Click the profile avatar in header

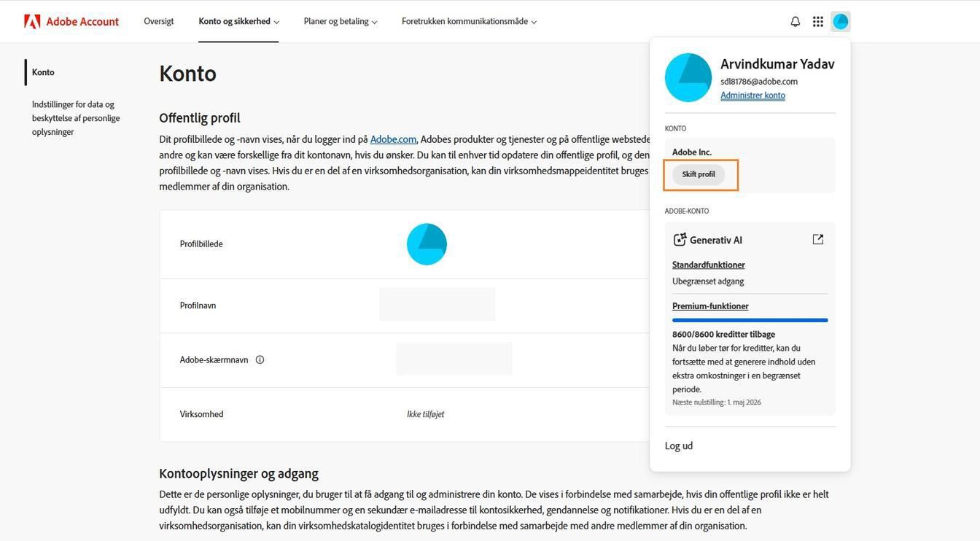[841, 22]
